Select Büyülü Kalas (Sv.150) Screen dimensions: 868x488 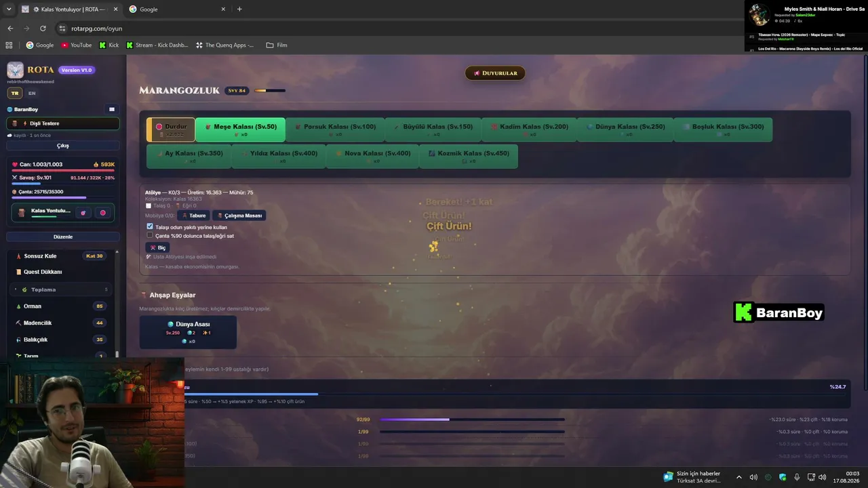click(x=433, y=129)
